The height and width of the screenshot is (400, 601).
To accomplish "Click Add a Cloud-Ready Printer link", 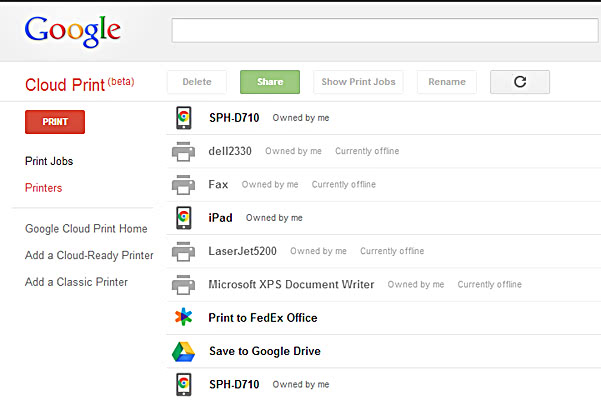I will coord(89,256).
